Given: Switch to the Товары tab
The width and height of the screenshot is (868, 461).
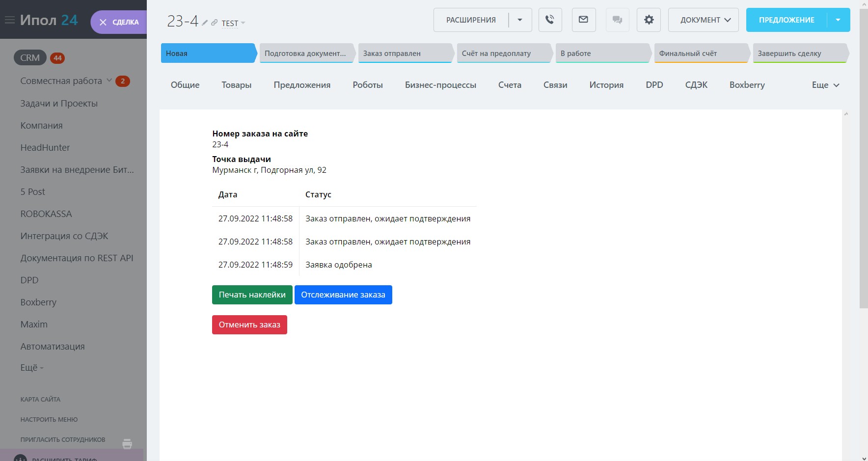Looking at the screenshot, I should tap(236, 85).
